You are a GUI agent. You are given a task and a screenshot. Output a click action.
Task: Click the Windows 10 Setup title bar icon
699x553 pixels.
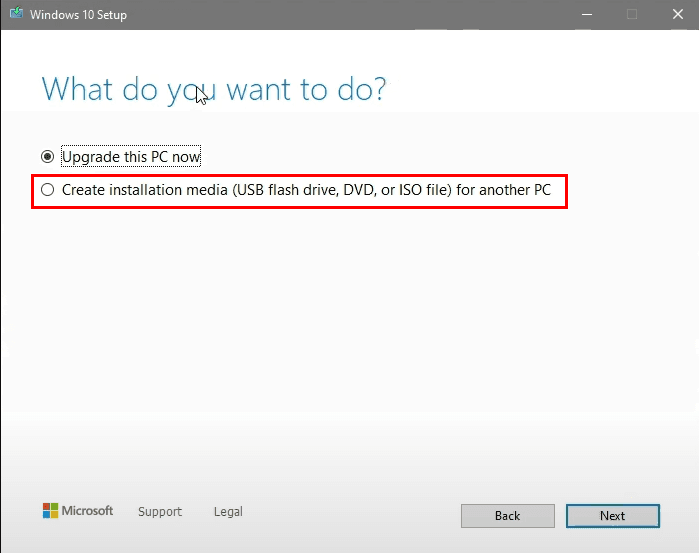coord(16,13)
